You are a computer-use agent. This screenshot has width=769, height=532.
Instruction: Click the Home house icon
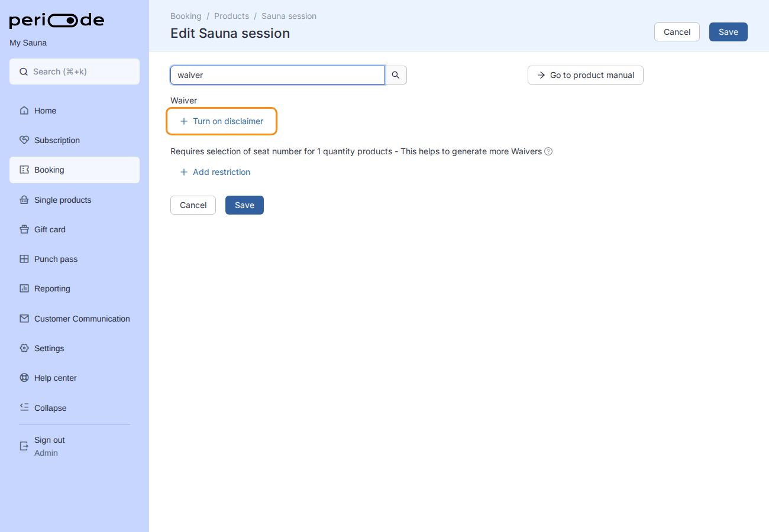tap(24, 111)
